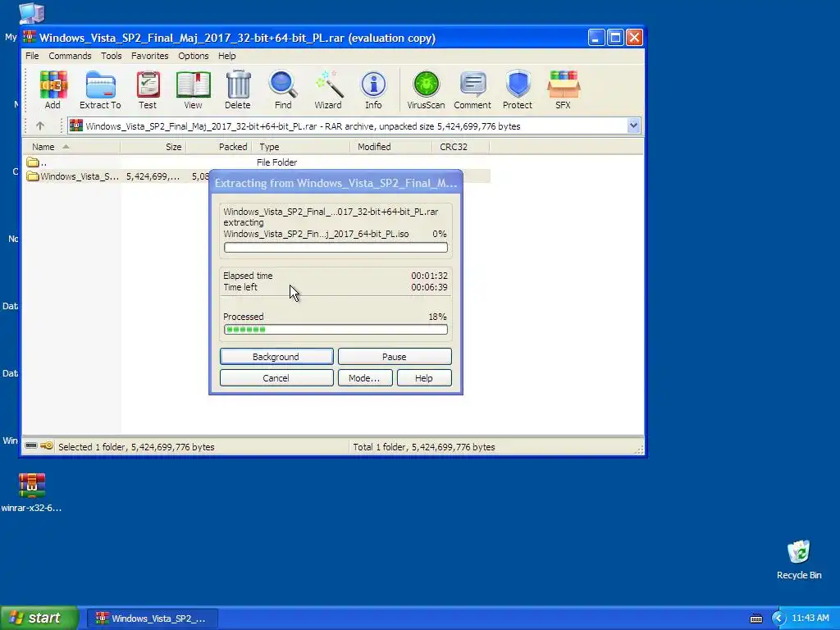Click the Mode... button
The width and height of the screenshot is (840, 630).
(365, 378)
